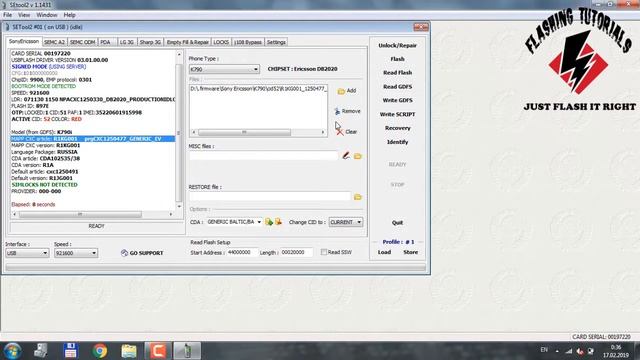Click the second CDA folder icon

point(278,222)
